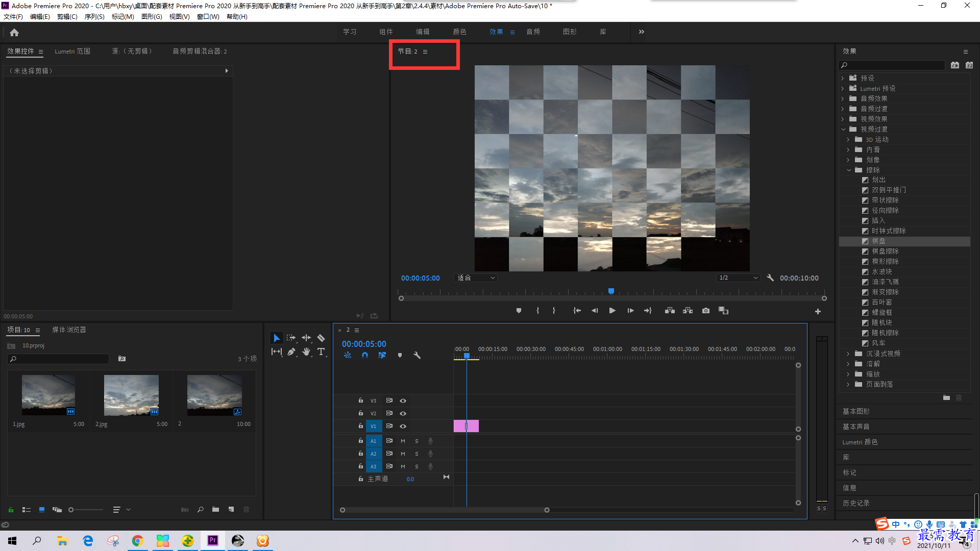Open the 文件(F) menu

[13, 16]
